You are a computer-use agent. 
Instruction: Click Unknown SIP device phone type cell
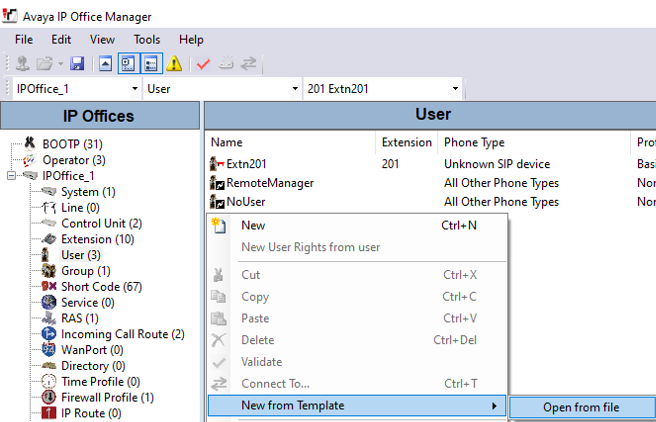coord(497,164)
